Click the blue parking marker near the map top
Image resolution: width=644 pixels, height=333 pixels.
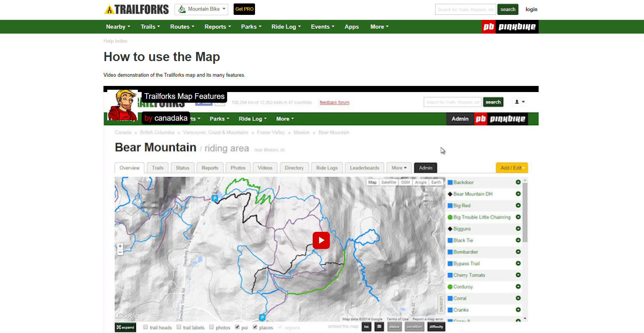(x=215, y=198)
